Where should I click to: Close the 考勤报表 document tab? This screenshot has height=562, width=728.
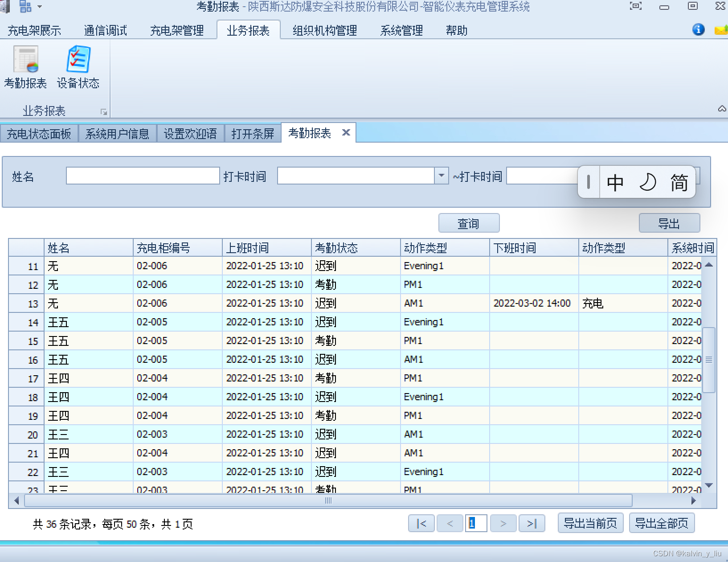click(x=346, y=132)
